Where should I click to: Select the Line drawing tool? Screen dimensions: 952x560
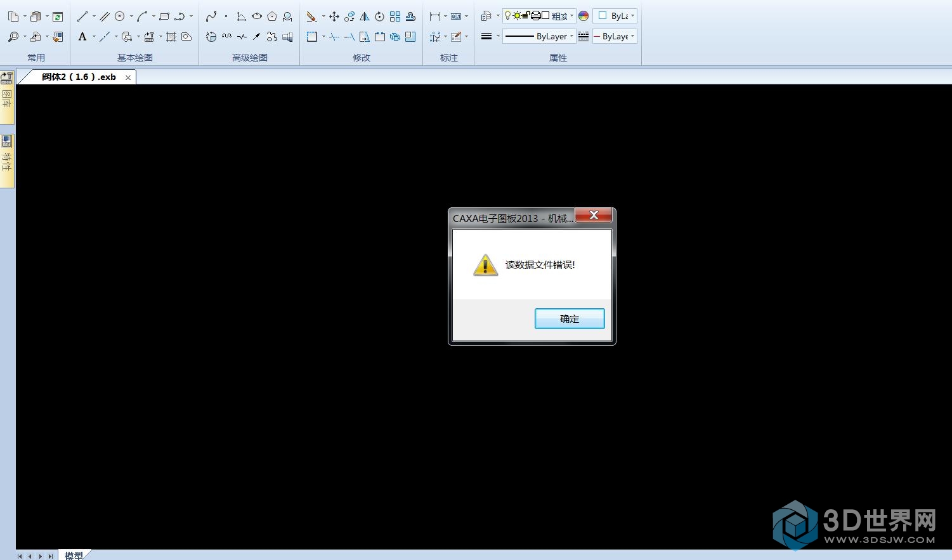[82, 16]
